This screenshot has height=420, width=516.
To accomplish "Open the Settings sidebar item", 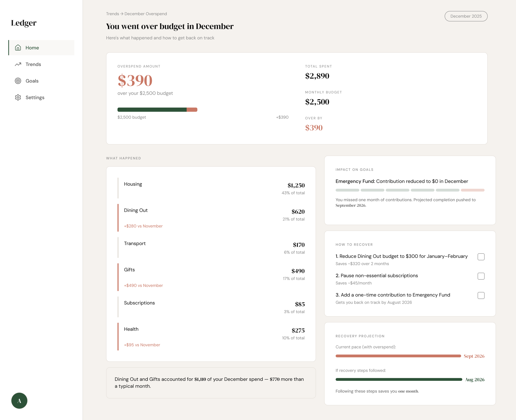I will click(35, 98).
